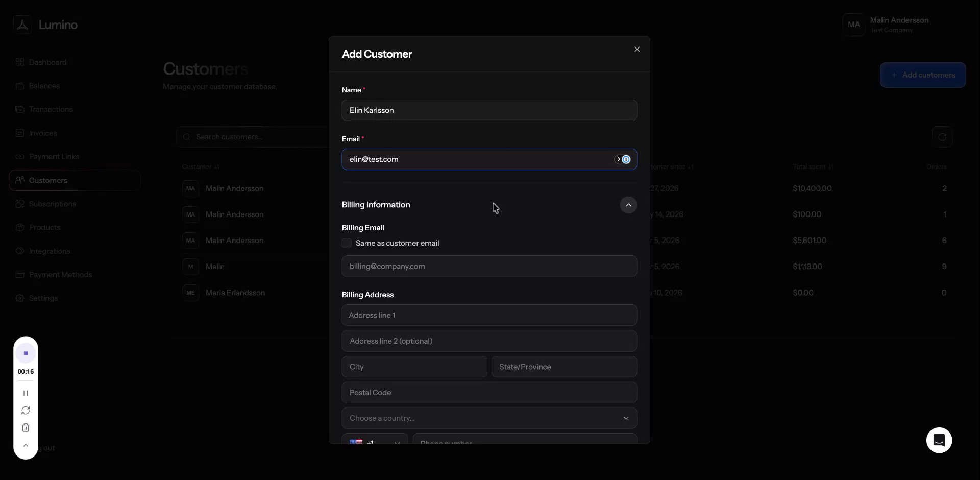This screenshot has width=980, height=480.
Task: Open the chat support bubble
Action: coord(939,440)
